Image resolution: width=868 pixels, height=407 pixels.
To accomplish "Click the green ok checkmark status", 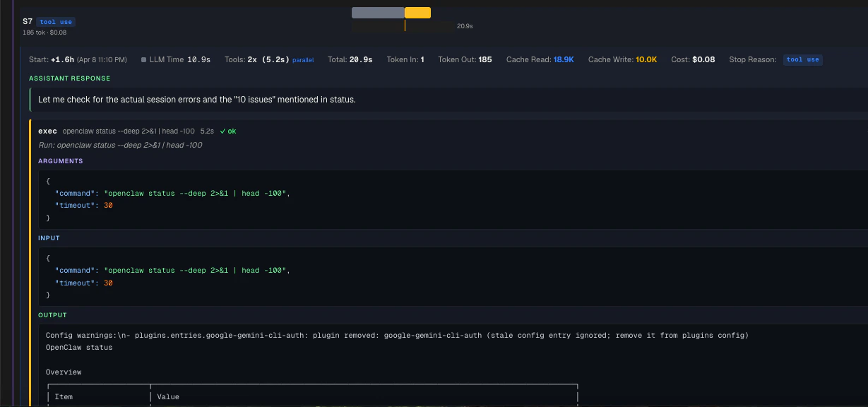I will [227, 131].
